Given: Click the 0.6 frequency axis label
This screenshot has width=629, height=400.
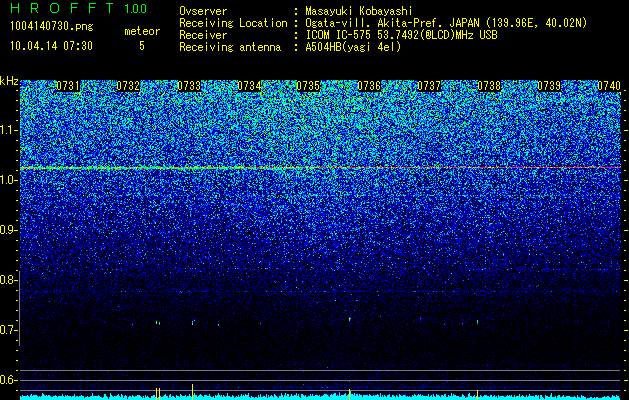Looking at the screenshot, I should pos(9,380).
